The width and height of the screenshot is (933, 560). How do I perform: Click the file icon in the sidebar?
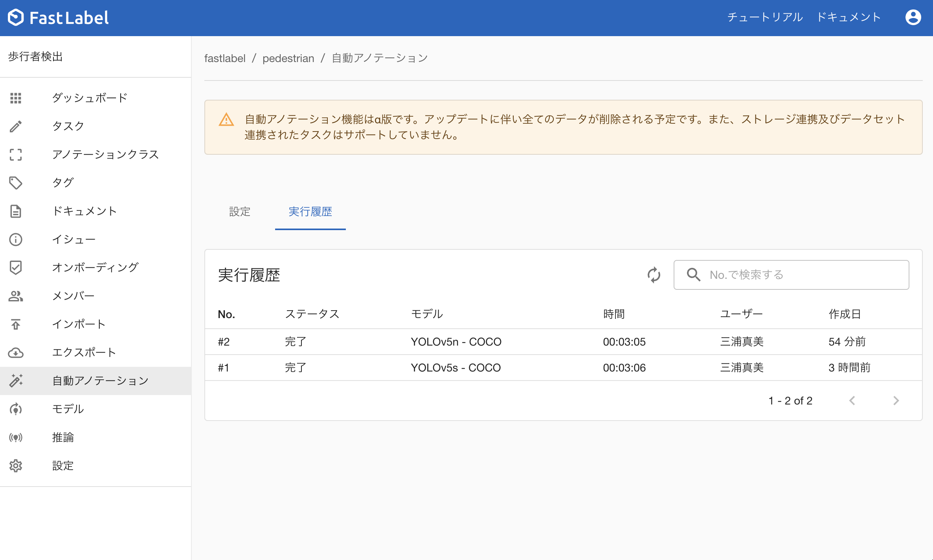(x=16, y=211)
